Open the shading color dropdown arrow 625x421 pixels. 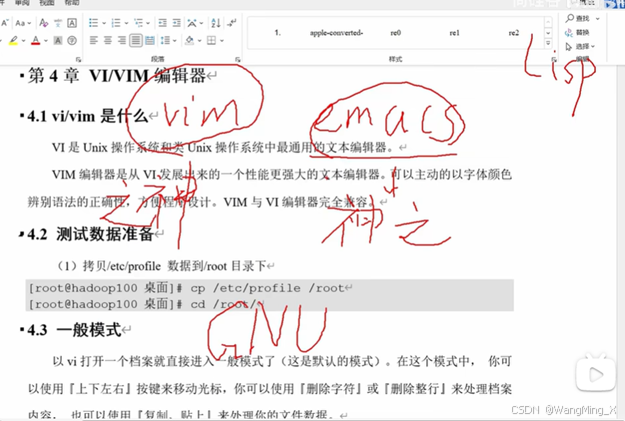tap(199, 41)
